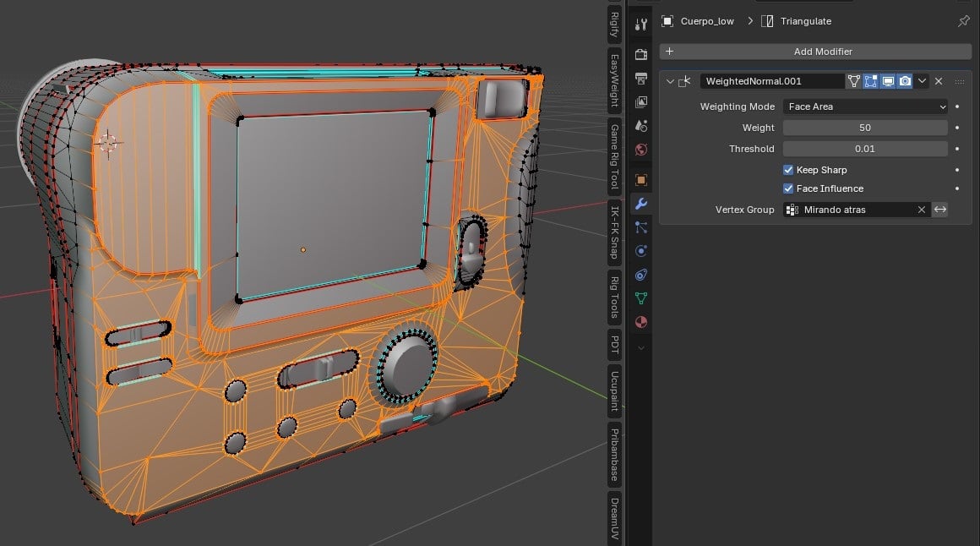This screenshot has width=980, height=546.
Task: Toggle the Keep Sharp checkbox
Action: coord(788,170)
